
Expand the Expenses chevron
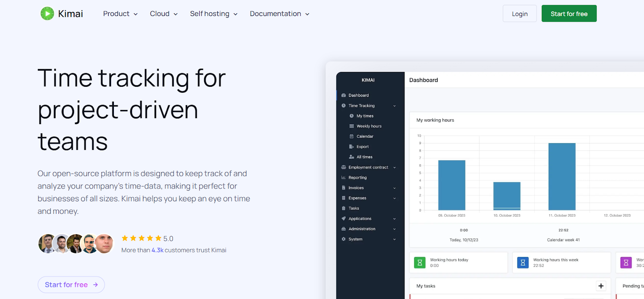coord(394,198)
